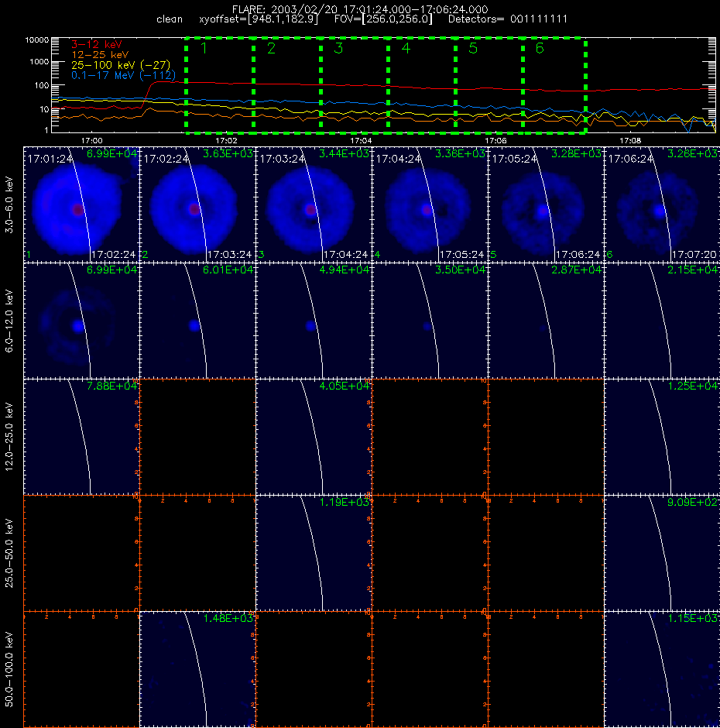Click the blue source in 6-12 keV image with peak 4.94E+04
Viewport: 720px width, 728px height.
[310, 326]
